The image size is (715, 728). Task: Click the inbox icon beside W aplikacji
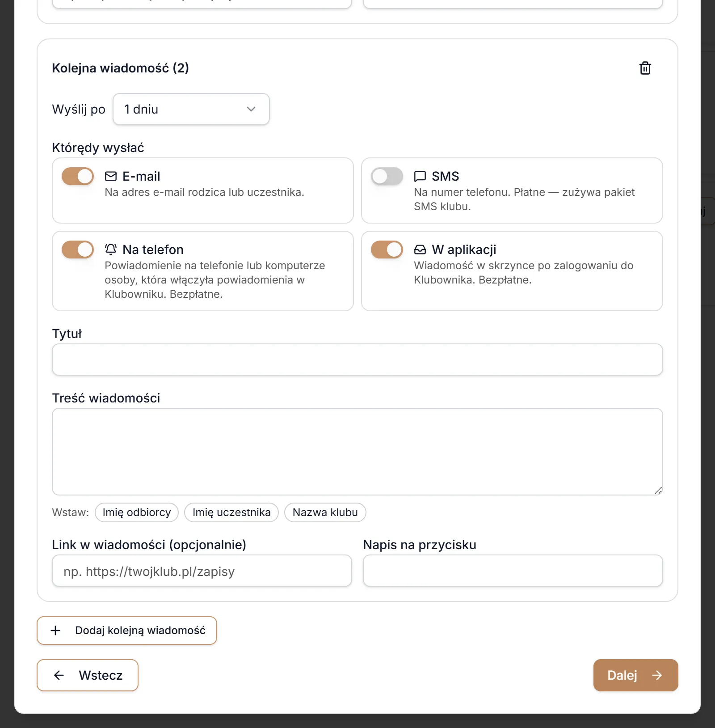pos(420,249)
